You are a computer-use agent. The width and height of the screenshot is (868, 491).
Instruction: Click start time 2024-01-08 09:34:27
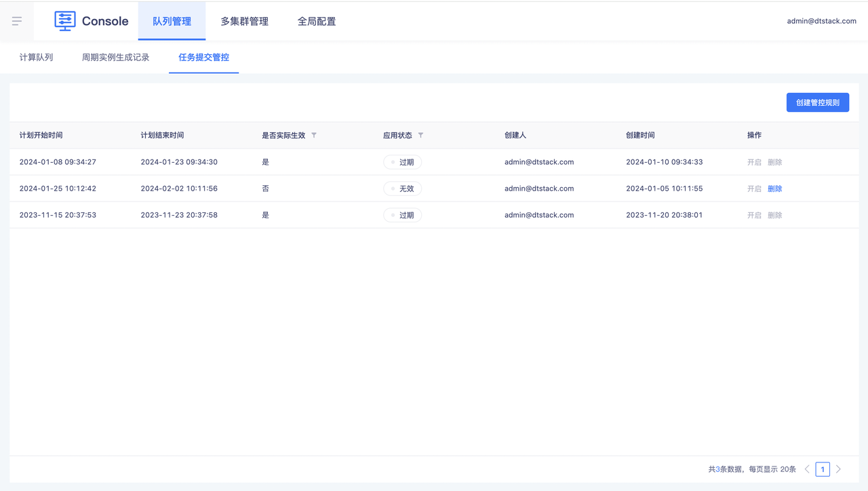[x=58, y=162]
